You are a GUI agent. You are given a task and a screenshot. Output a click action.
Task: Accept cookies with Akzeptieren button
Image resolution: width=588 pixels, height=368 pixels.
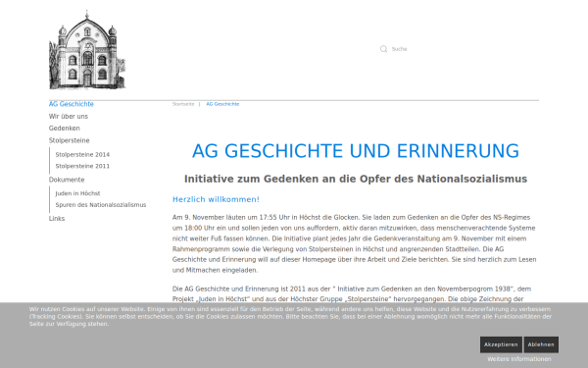tap(501, 344)
